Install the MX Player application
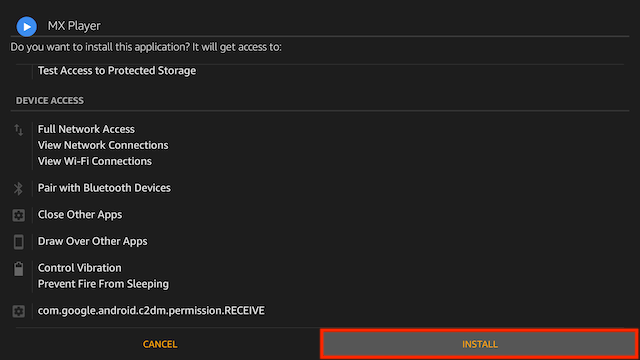 coord(480,344)
